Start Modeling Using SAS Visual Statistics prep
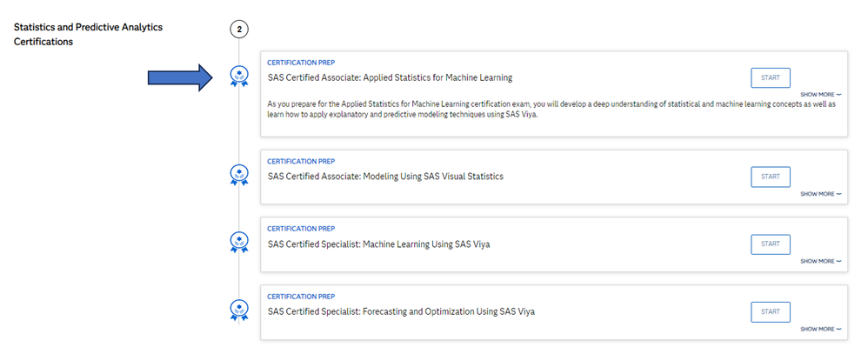868x354 pixels. 770,177
